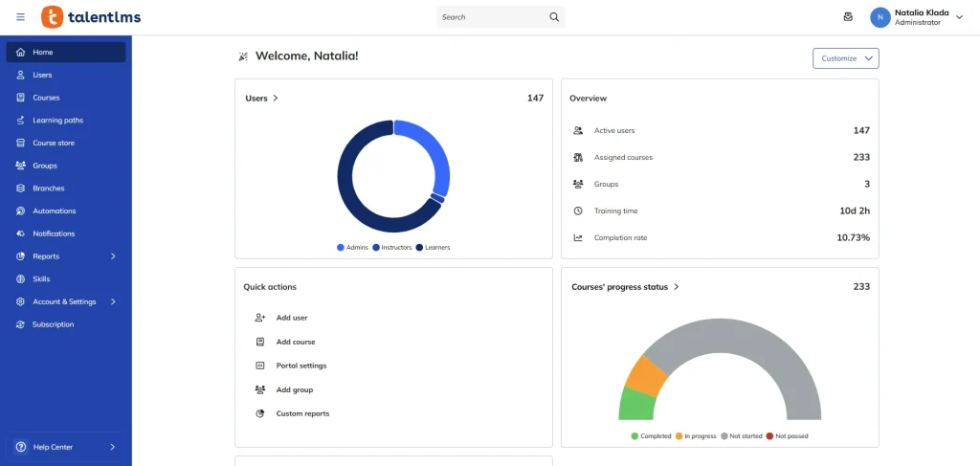
Task: Click the Portal settings icon
Action: point(259,366)
